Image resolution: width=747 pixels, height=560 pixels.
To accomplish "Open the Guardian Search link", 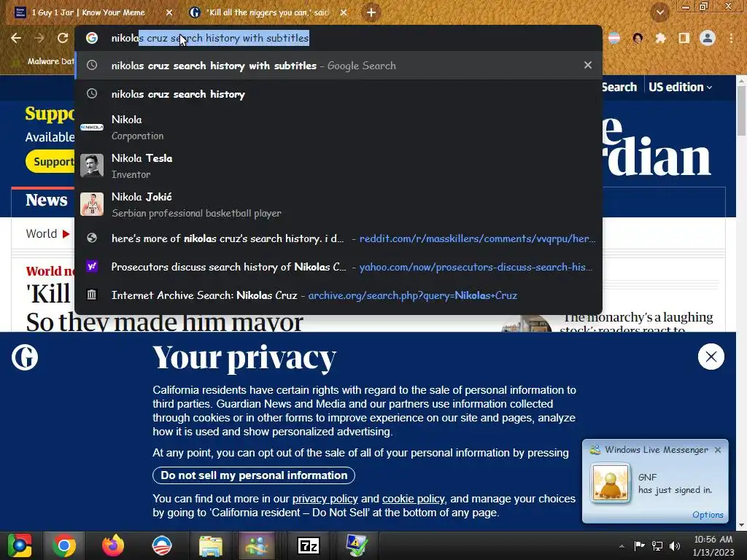I will click(619, 87).
